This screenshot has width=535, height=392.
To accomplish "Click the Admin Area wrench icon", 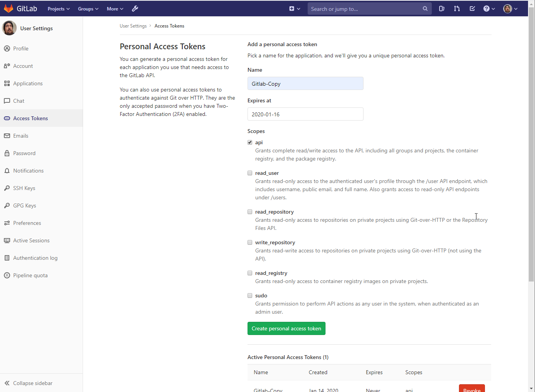I will point(135,9).
